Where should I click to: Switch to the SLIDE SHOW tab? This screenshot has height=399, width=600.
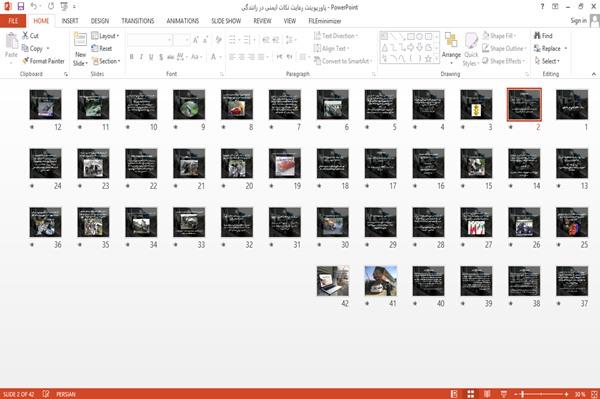226,21
